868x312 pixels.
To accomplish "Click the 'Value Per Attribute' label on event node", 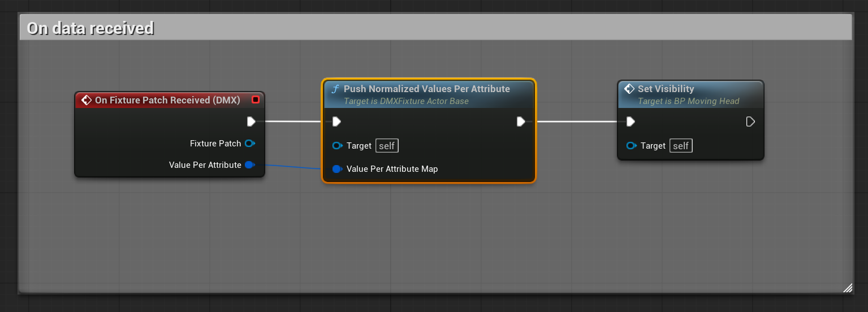I will point(205,165).
